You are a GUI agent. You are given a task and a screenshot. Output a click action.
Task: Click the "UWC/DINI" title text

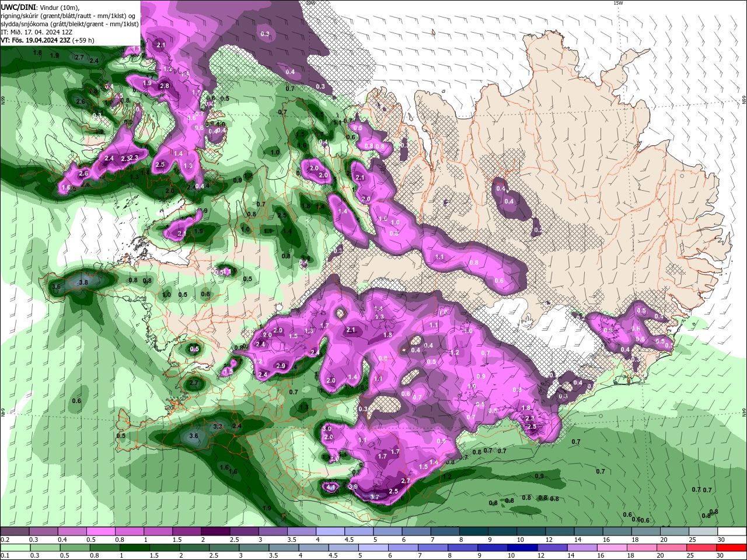[18, 7]
